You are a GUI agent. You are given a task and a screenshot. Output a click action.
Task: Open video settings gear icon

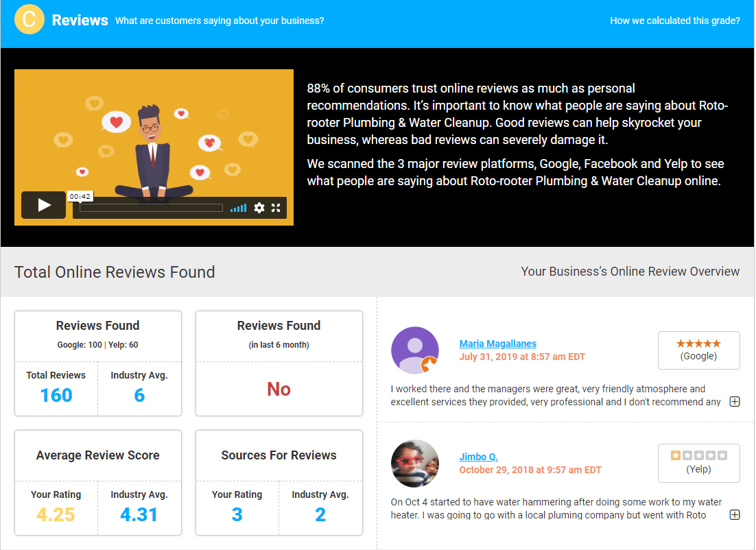(259, 208)
